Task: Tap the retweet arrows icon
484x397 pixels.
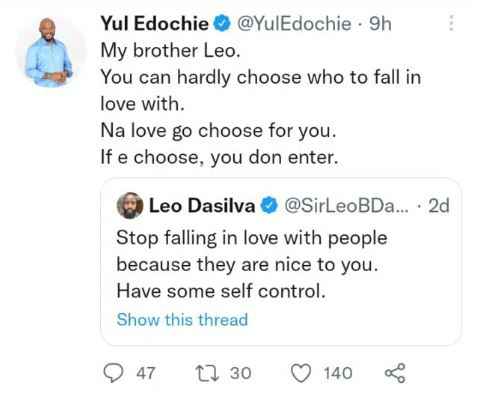Action: tap(207, 373)
